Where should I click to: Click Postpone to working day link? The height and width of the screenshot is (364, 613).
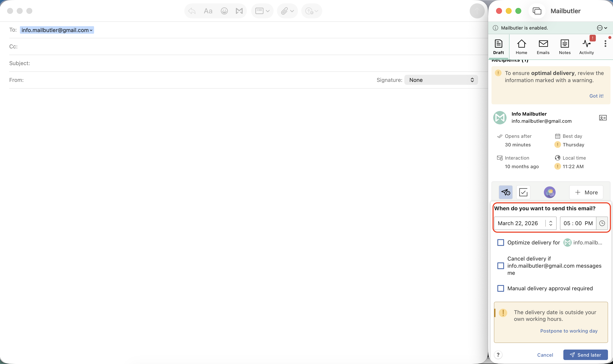[569, 331]
